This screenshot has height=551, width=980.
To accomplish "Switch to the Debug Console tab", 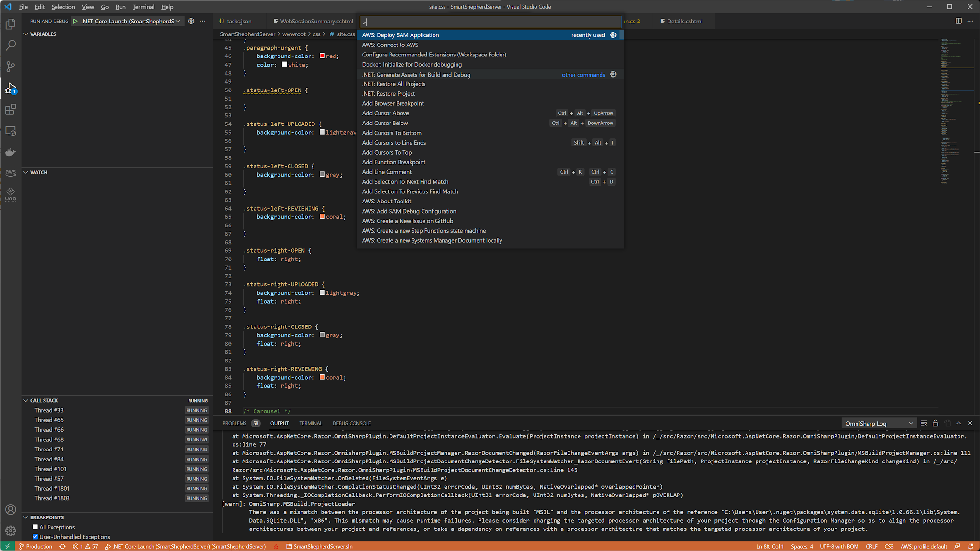I will [x=352, y=423].
